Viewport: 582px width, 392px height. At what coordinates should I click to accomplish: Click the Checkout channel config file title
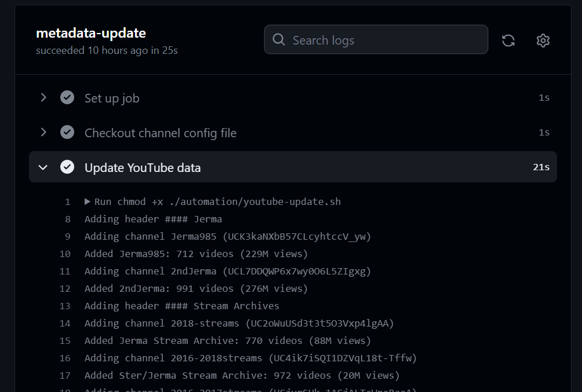coord(161,133)
